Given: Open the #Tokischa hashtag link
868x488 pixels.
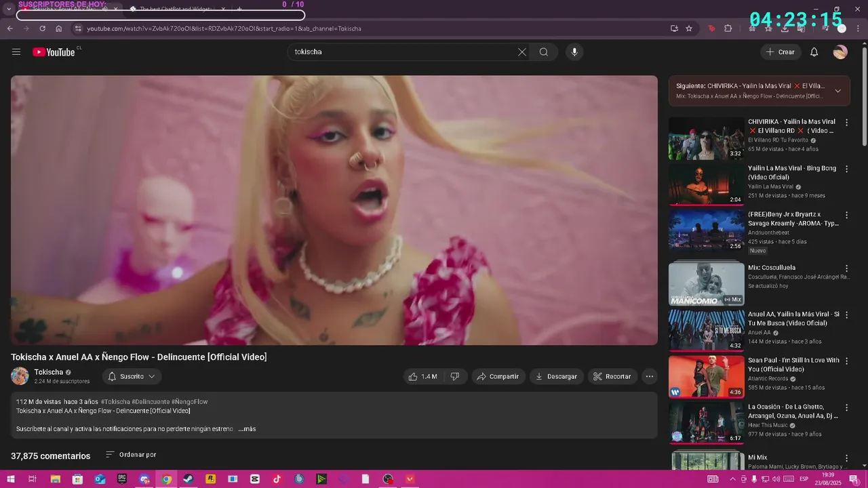Looking at the screenshot, I should tap(115, 402).
